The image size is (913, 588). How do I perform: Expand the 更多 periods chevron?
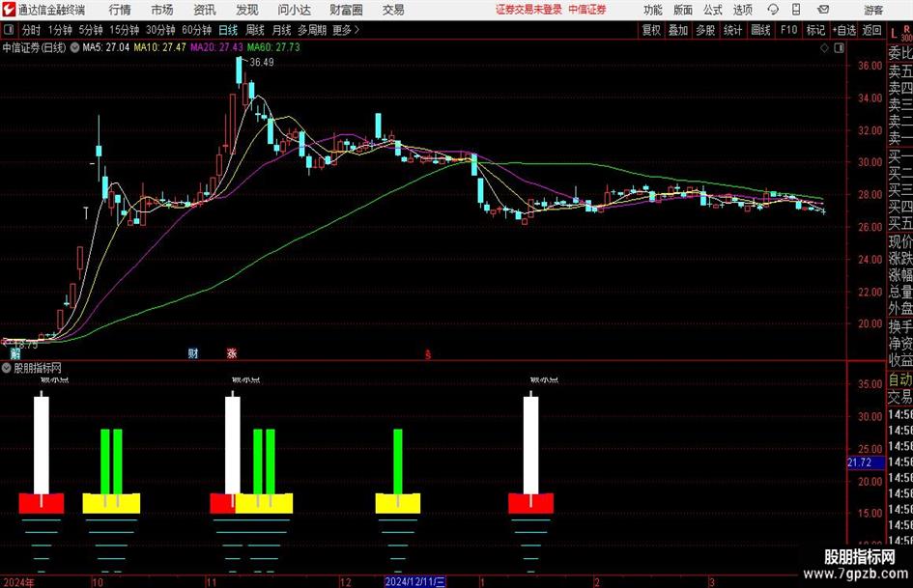point(346,30)
